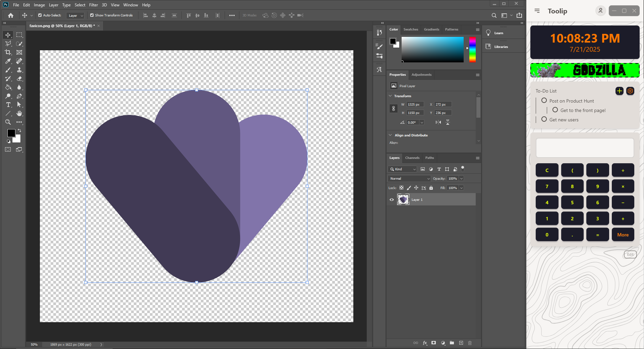Select the Path Selection tool
Viewport: 644px width, 349px height.
[x=19, y=105]
